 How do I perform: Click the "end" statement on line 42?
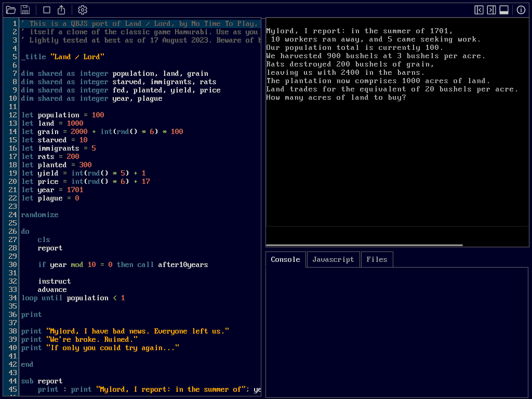[27, 364]
